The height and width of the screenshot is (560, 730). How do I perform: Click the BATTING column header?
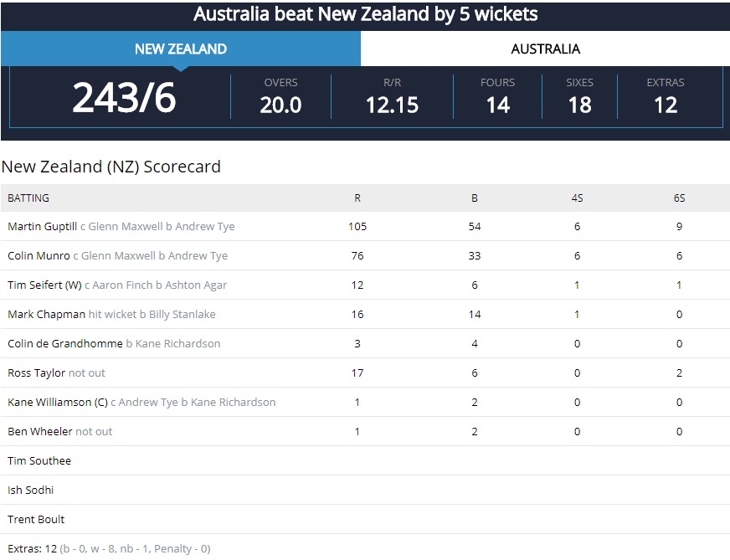28,198
